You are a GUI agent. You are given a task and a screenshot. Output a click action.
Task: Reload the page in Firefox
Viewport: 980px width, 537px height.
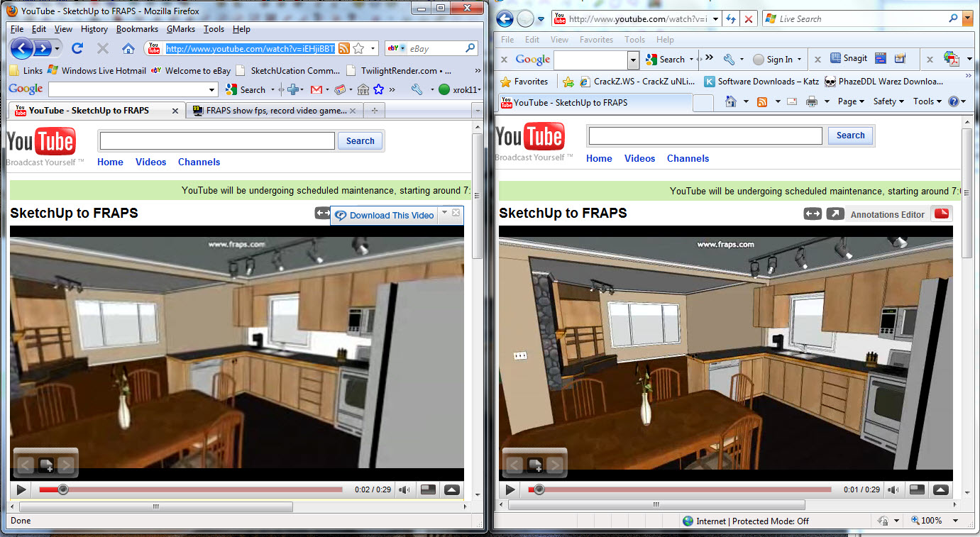click(78, 48)
